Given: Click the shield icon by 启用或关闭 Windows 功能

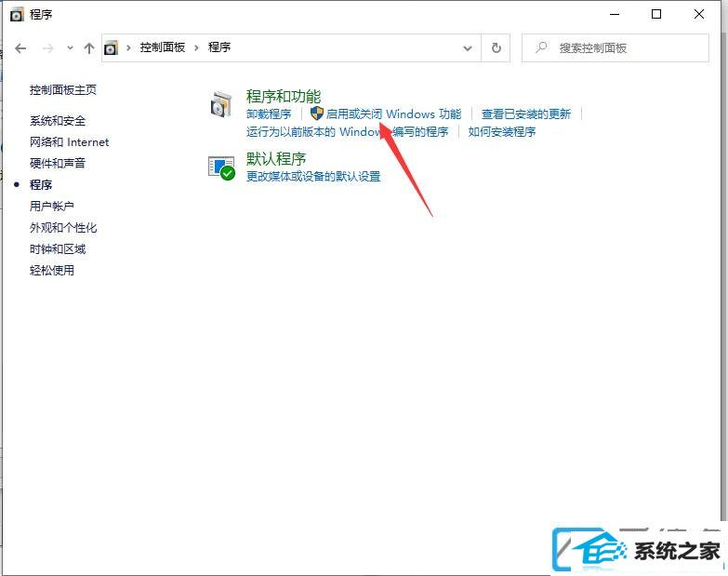Looking at the screenshot, I should [317, 114].
